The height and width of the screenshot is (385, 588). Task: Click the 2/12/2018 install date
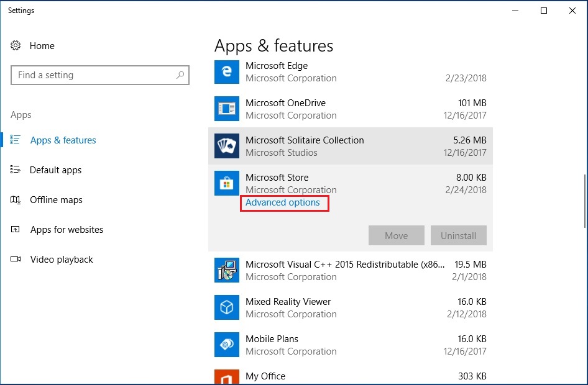467,314
